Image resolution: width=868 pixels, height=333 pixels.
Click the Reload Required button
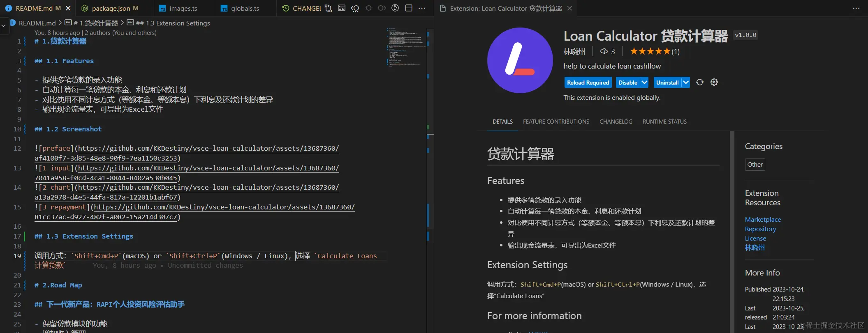click(588, 83)
